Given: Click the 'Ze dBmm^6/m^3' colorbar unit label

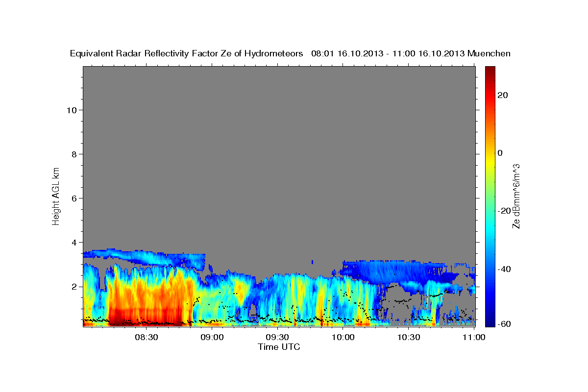Looking at the screenshot, I should pyautogui.click(x=515, y=196).
